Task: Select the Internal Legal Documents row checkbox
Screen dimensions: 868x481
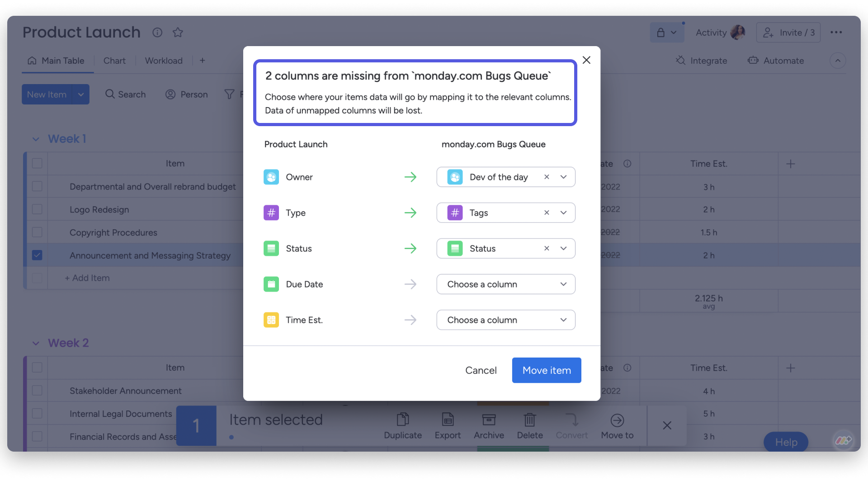Action: [x=37, y=414]
